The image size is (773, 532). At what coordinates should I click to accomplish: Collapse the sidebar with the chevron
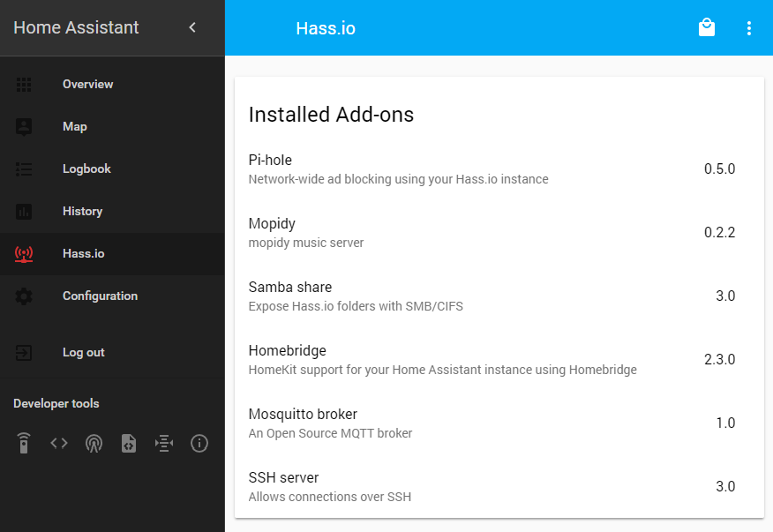[x=192, y=27]
